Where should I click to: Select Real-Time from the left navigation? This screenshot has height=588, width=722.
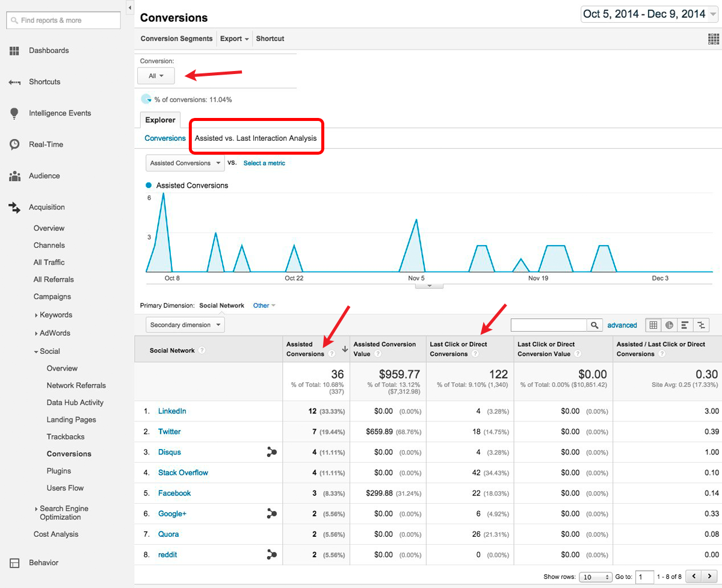coord(48,144)
